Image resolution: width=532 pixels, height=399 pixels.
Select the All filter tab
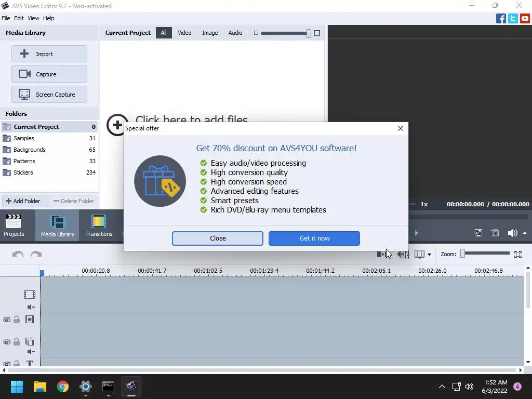click(x=164, y=33)
